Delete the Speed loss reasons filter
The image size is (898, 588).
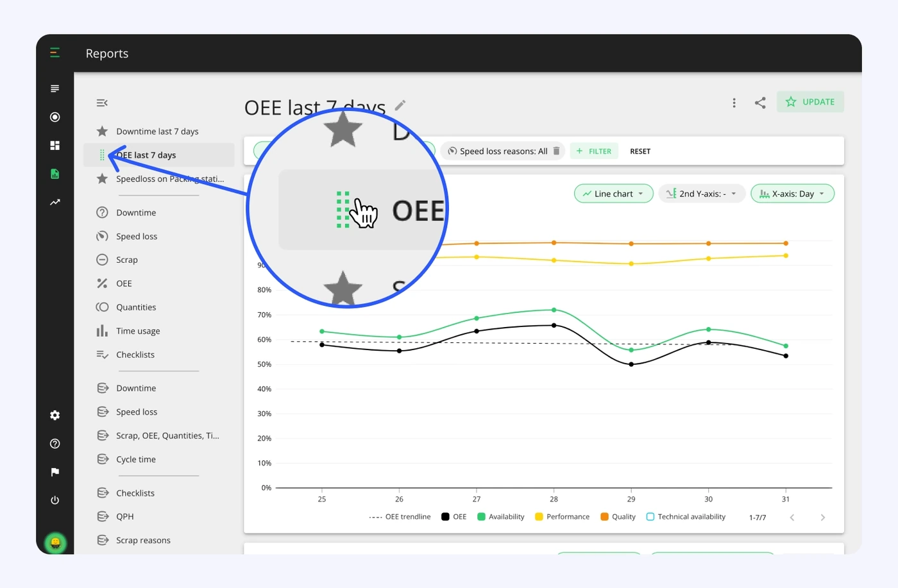point(556,151)
